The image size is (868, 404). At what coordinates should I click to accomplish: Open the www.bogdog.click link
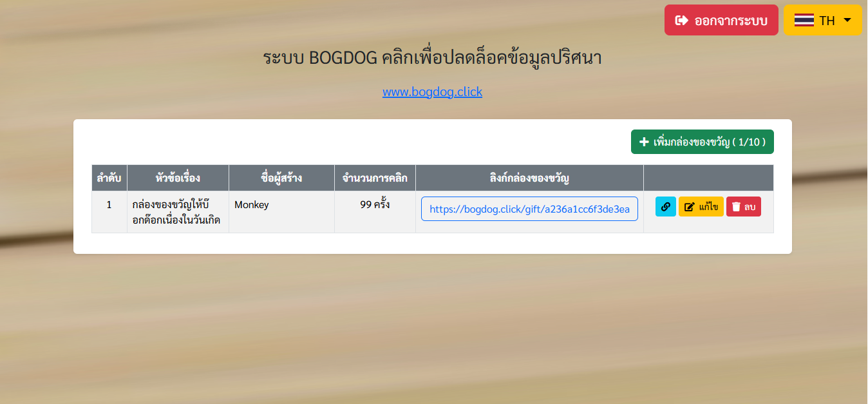(432, 91)
